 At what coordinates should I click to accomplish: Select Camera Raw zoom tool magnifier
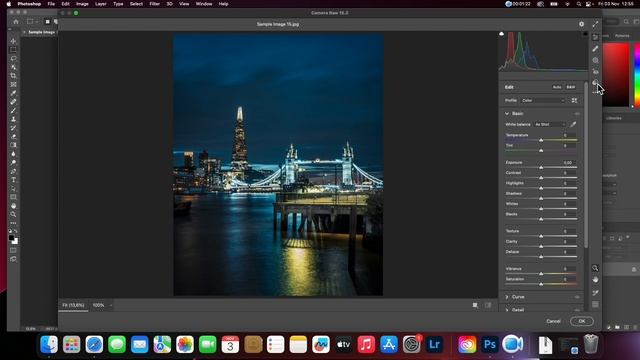(595, 268)
